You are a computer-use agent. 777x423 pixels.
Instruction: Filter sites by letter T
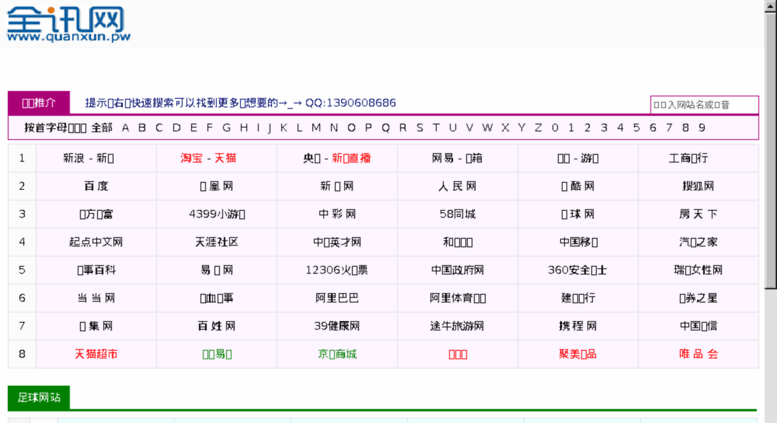(436, 128)
